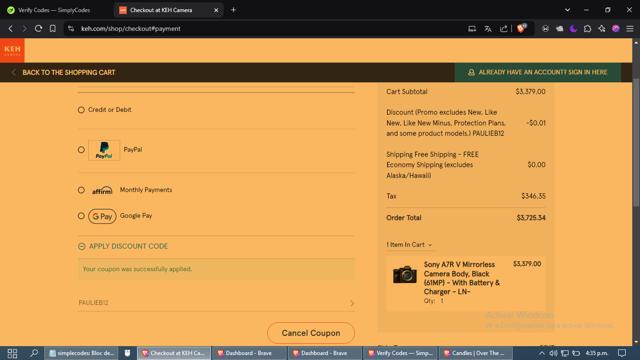The height and width of the screenshot is (360, 640).
Task: Show hidden system tray icons
Action: point(542,353)
